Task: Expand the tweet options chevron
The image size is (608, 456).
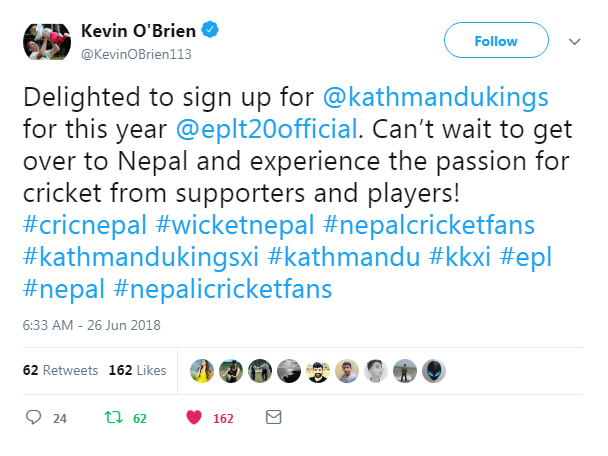Action: click(575, 42)
